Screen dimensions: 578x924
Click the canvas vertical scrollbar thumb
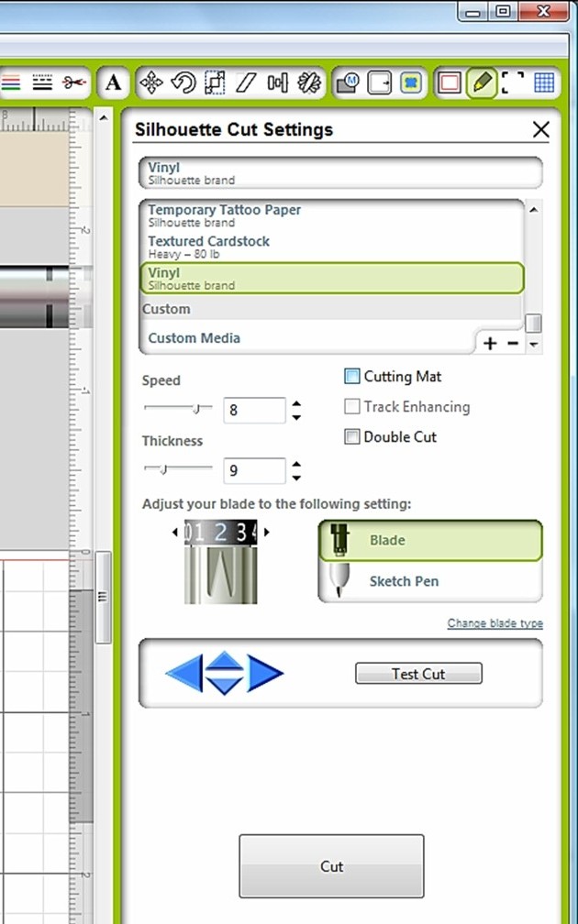point(103,597)
